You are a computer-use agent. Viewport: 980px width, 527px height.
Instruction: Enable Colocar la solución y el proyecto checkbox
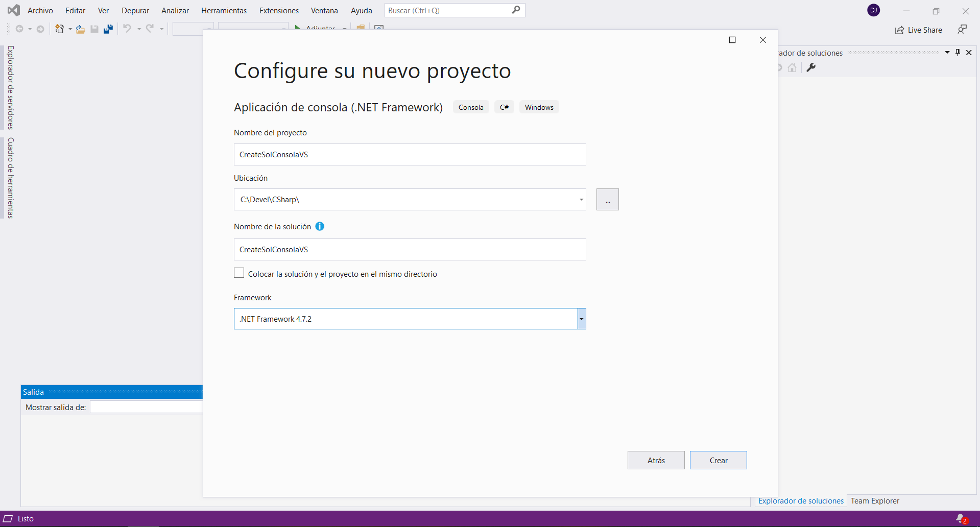tap(239, 273)
